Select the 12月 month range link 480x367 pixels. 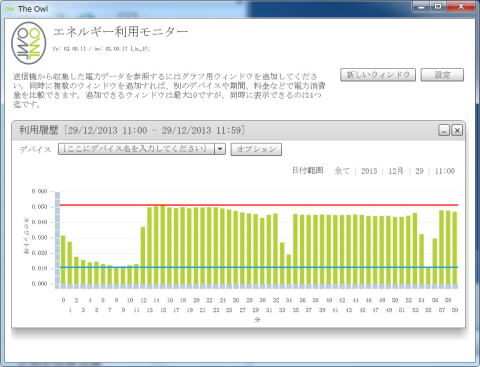click(x=396, y=171)
